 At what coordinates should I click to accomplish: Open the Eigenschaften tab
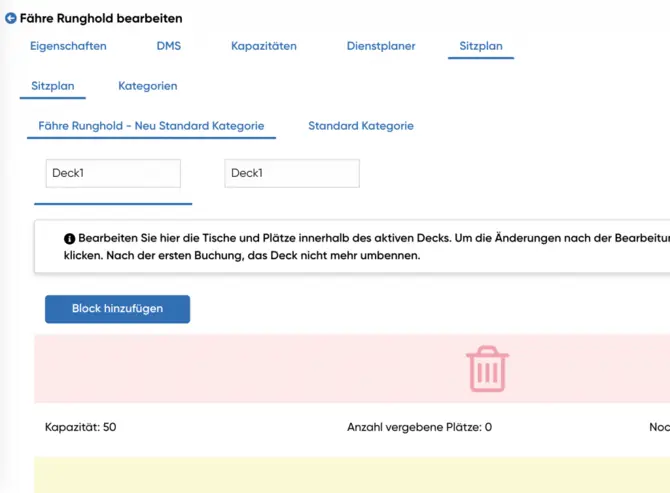click(x=68, y=46)
